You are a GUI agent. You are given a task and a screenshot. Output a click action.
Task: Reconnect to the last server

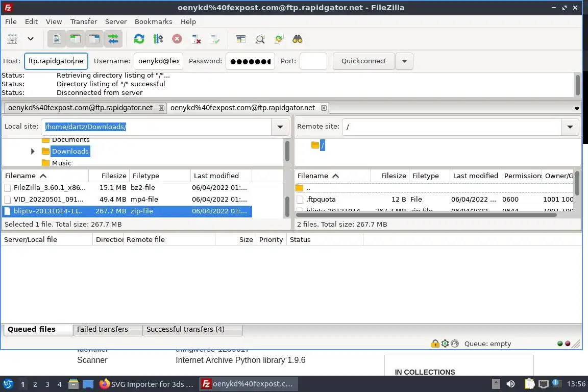(x=215, y=39)
